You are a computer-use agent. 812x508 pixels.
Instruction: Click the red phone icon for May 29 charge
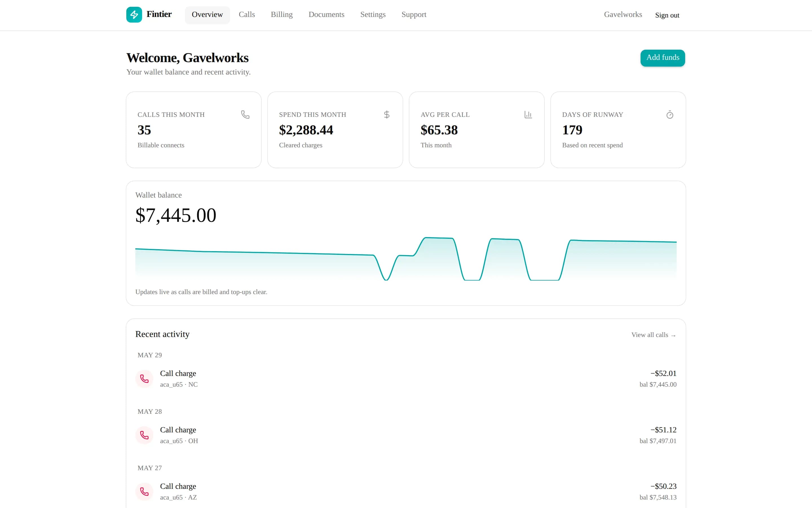[144, 379]
